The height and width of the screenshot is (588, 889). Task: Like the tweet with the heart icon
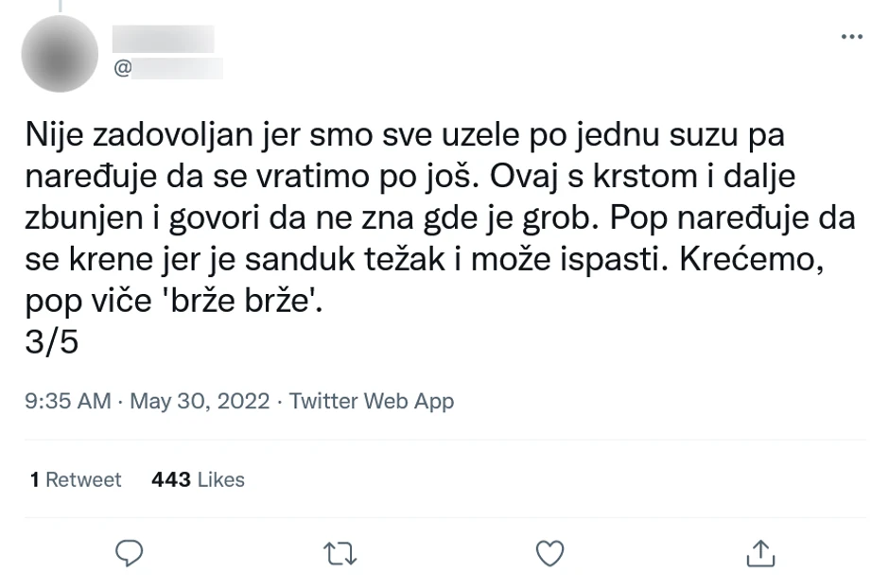coord(549,554)
